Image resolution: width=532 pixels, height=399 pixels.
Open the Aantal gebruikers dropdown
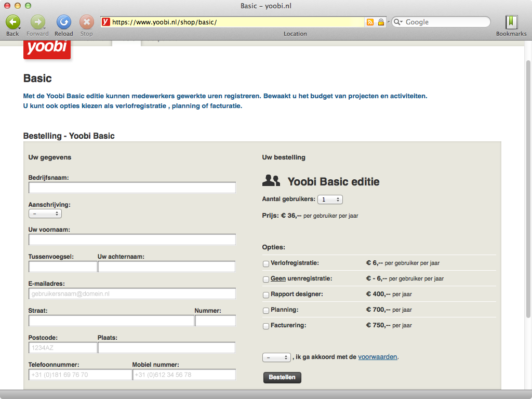330,199
